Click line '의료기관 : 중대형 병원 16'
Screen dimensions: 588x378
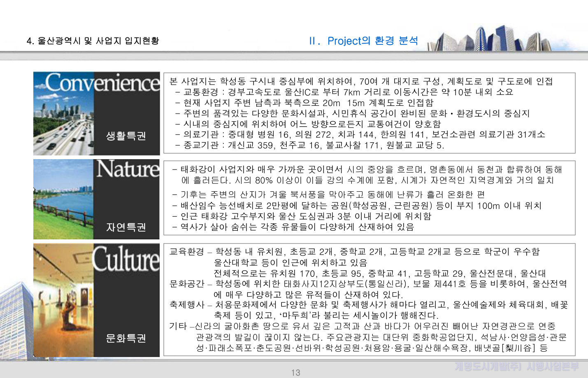(360, 135)
